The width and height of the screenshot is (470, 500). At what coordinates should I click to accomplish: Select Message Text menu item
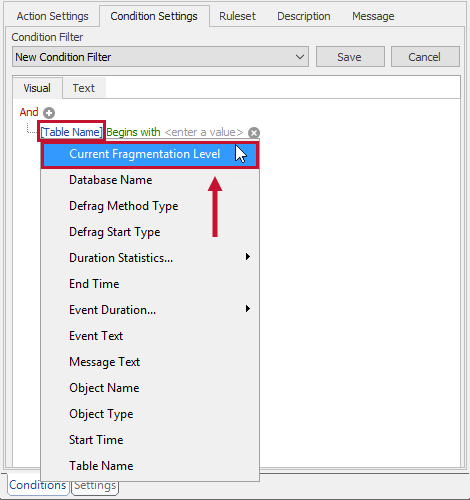pos(150,362)
